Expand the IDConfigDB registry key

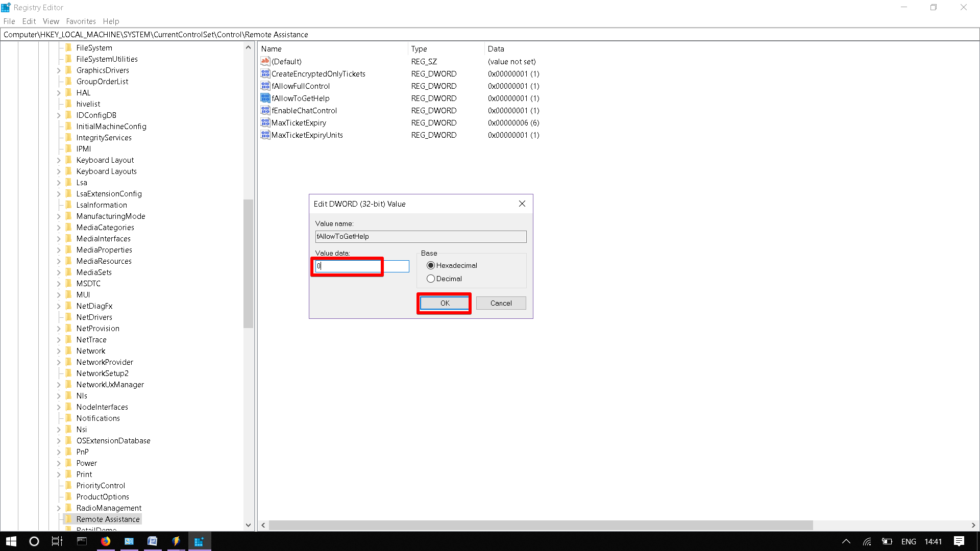59,115
